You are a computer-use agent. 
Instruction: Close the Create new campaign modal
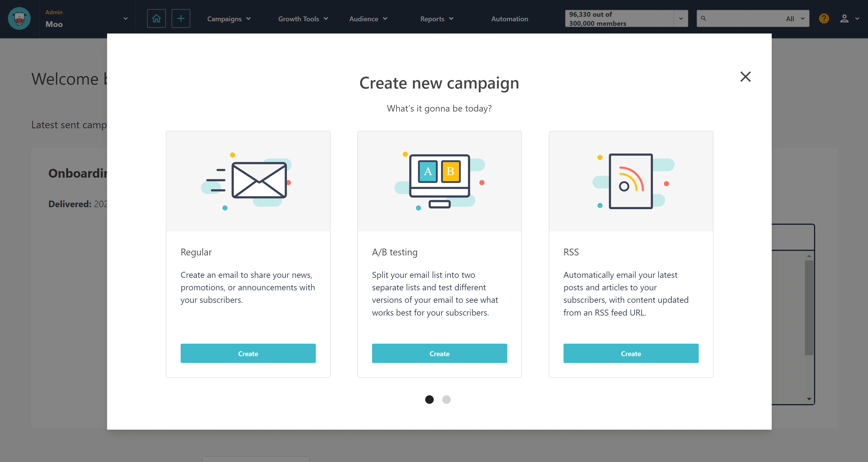pyautogui.click(x=745, y=76)
